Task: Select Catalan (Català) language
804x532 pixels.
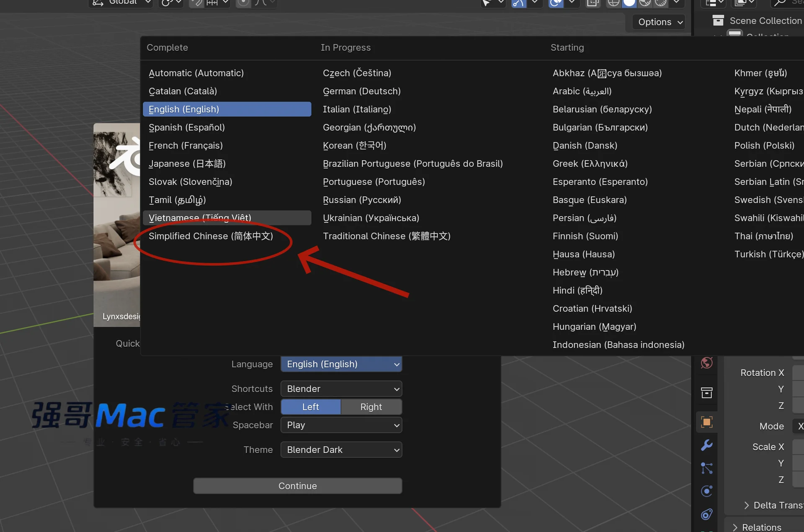Action: (183, 91)
